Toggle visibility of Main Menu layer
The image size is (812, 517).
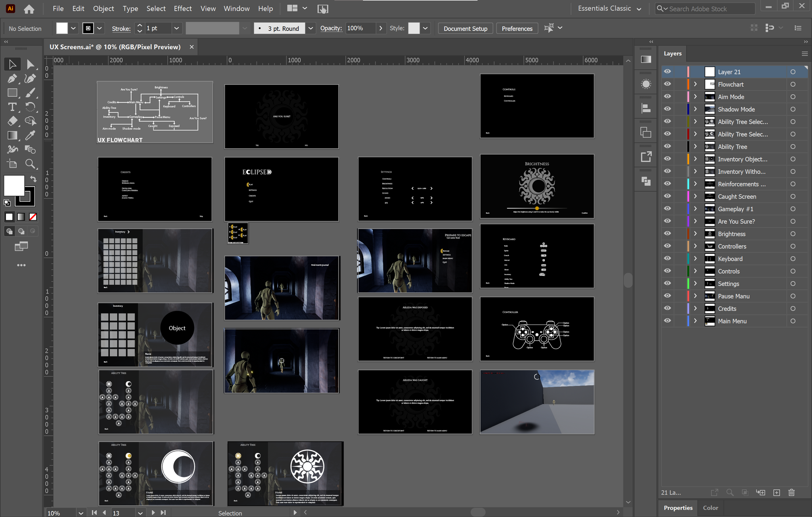click(x=668, y=321)
